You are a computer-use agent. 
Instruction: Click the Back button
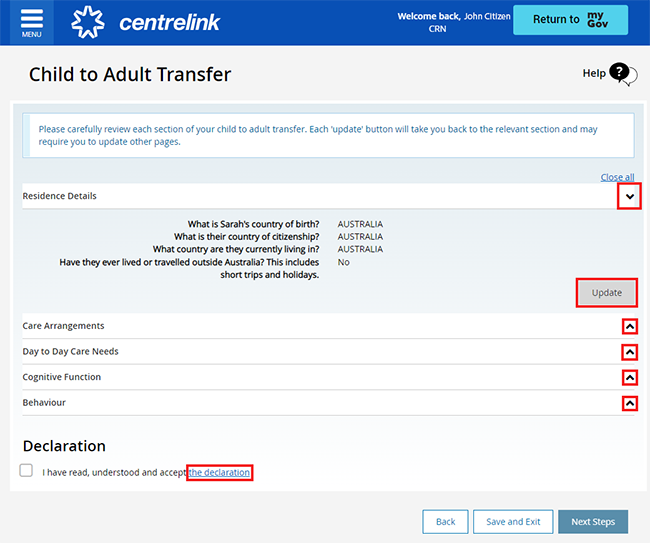click(x=445, y=521)
